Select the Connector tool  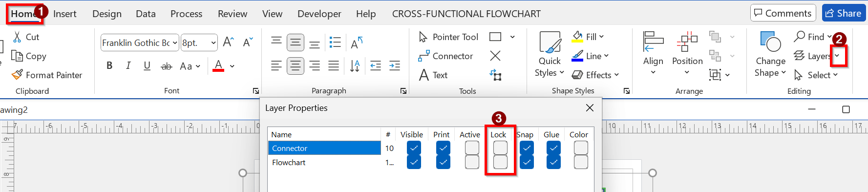click(x=445, y=56)
